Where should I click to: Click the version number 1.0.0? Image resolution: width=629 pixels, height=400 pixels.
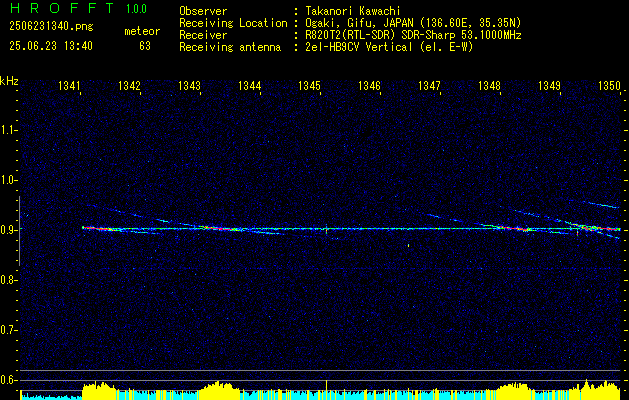tap(136, 9)
